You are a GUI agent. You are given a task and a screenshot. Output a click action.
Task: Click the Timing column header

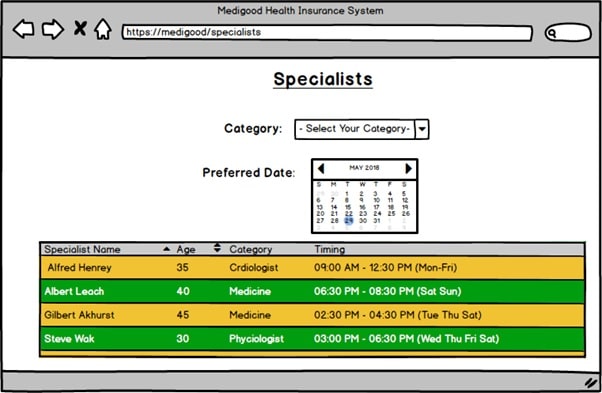(x=329, y=249)
